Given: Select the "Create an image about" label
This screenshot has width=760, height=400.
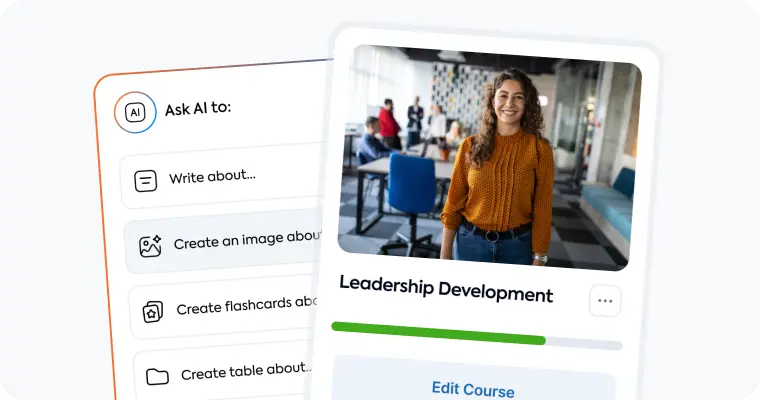Looking at the screenshot, I should click(248, 240).
